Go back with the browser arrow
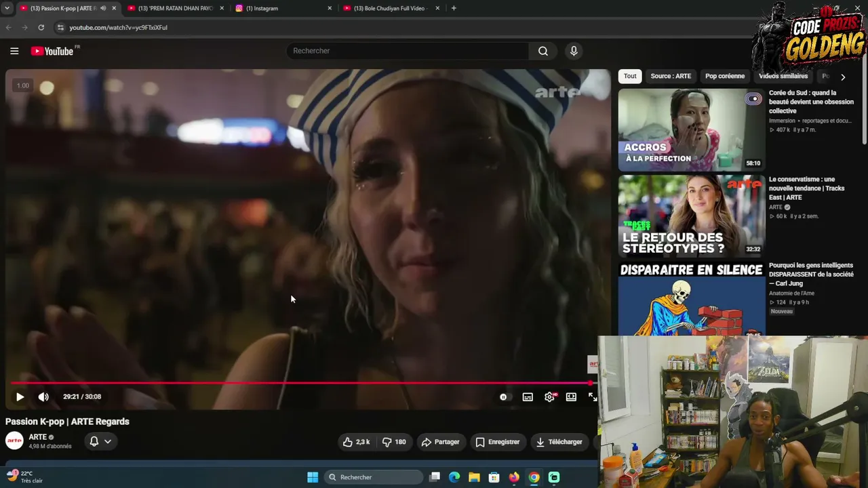868x488 pixels. pos(9,28)
